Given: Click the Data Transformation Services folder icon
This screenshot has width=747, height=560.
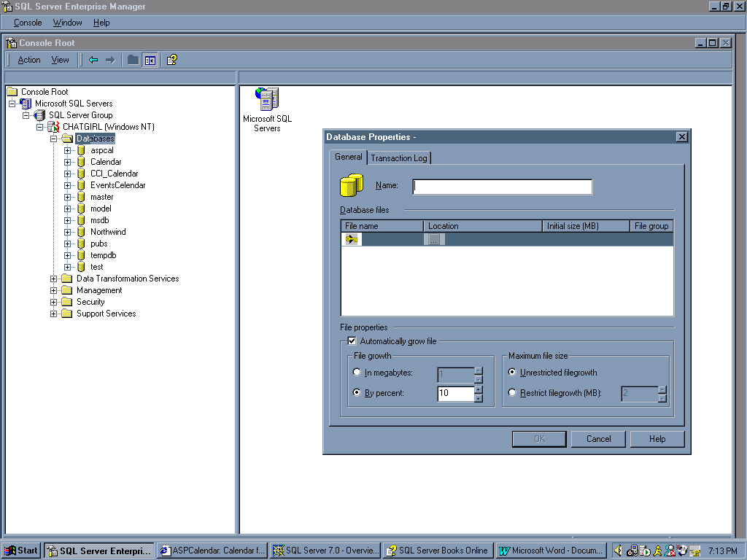Looking at the screenshot, I should 67,279.
